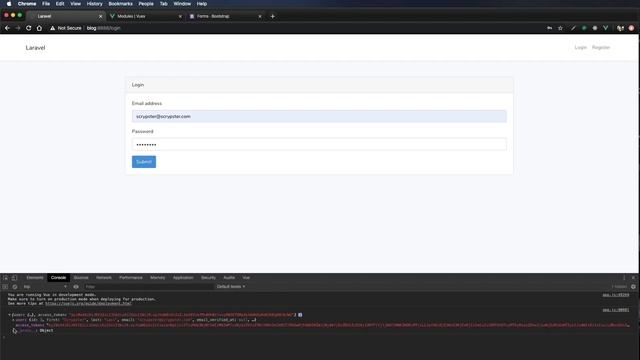640x360 pixels.
Task: Select the Console DevTools tab
Action: tap(58, 278)
